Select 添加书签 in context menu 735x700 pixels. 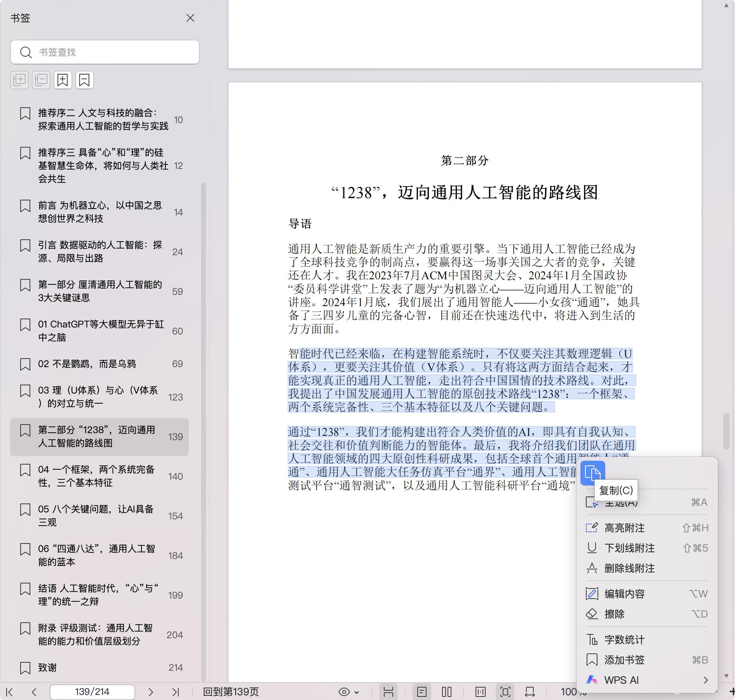624,660
